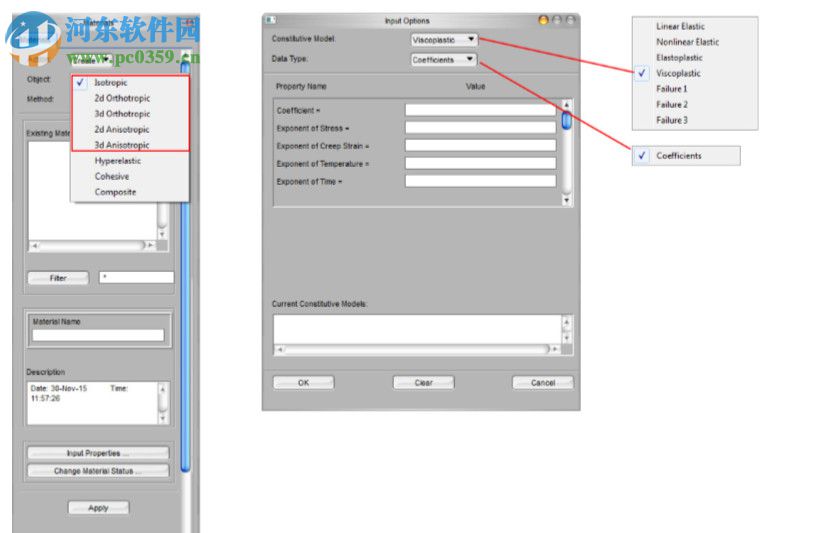The image size is (830, 533).
Task: Click the property list scrollbar thumb
Action: [566, 121]
